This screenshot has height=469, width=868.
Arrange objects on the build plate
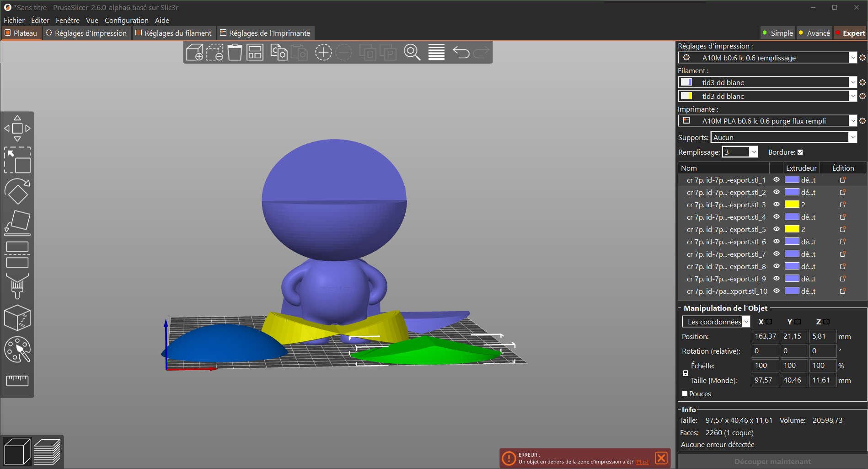(254, 52)
